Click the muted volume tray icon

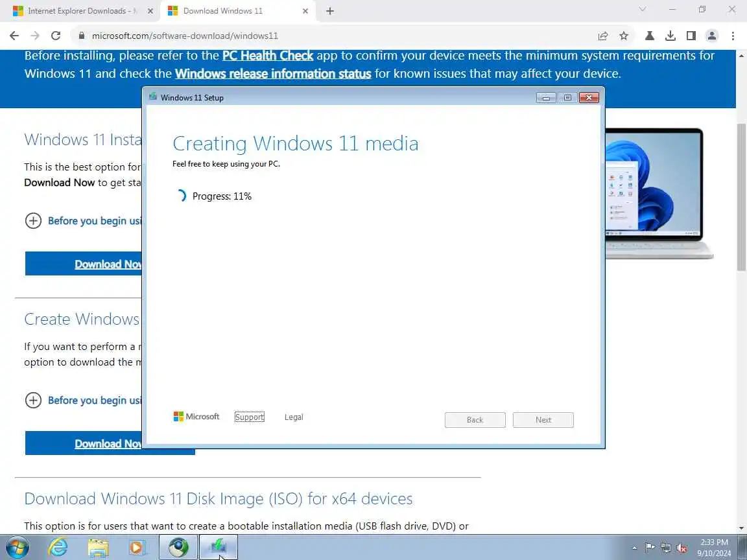click(682, 548)
